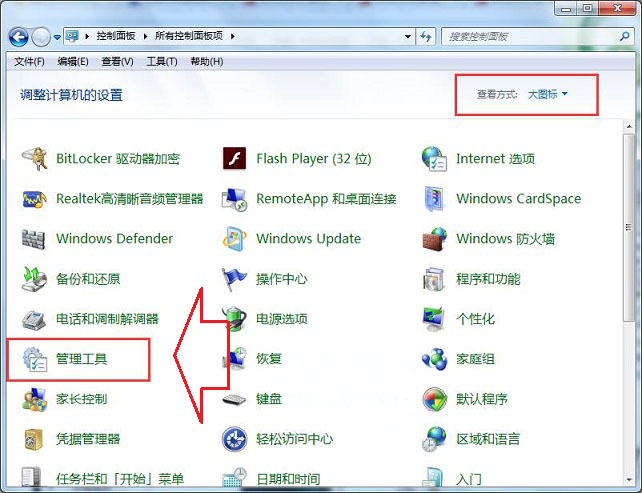Screen dimensions: 642x493
Task: Open BitLocker drive encryption icon
Action: coord(34,158)
